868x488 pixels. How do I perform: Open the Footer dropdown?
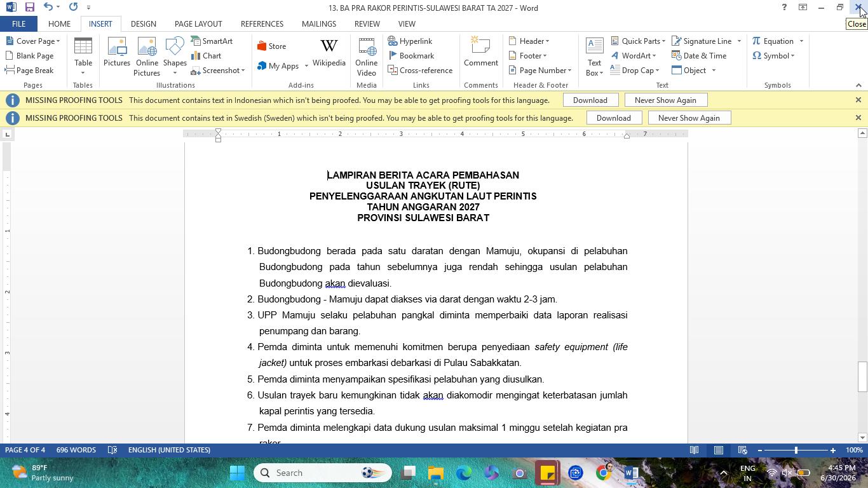click(x=528, y=55)
